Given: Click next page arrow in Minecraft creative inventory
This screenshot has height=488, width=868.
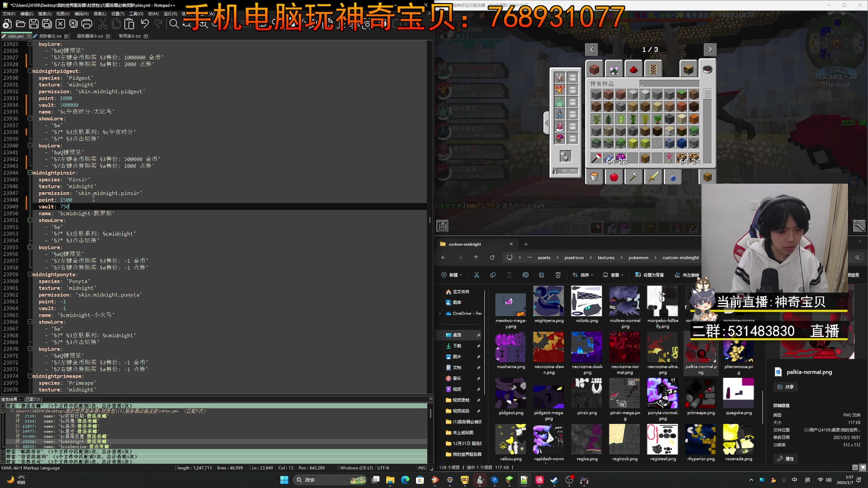Looking at the screenshot, I should [x=710, y=50].
